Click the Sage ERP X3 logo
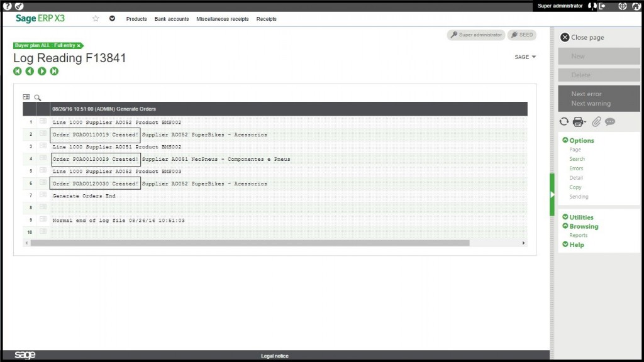 (x=40, y=18)
